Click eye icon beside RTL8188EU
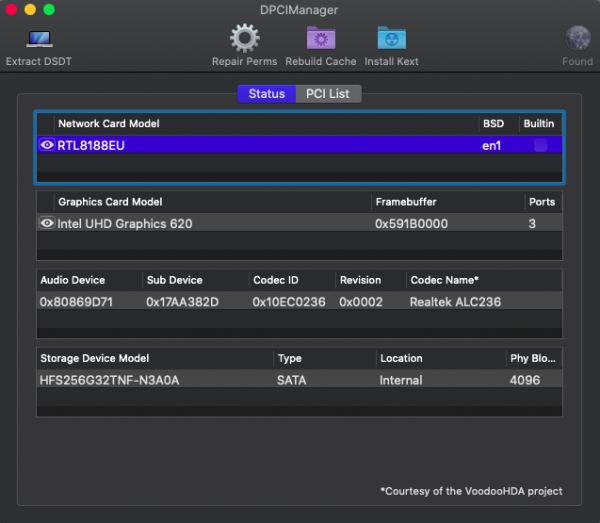 (46, 145)
